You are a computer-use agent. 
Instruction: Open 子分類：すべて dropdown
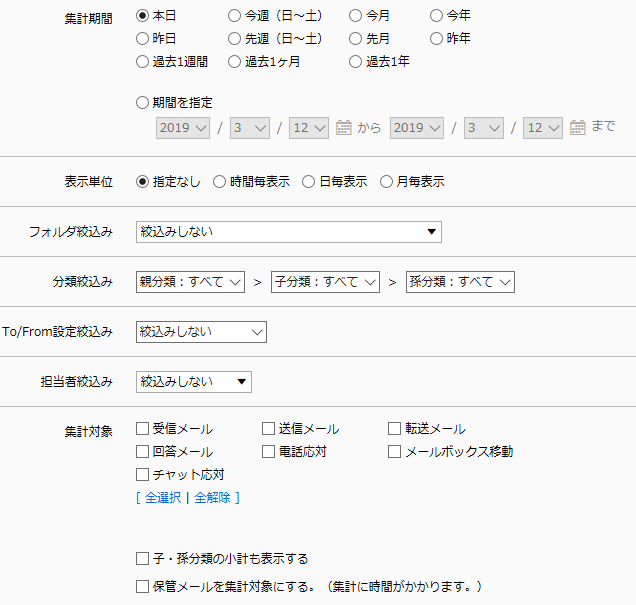(x=325, y=282)
